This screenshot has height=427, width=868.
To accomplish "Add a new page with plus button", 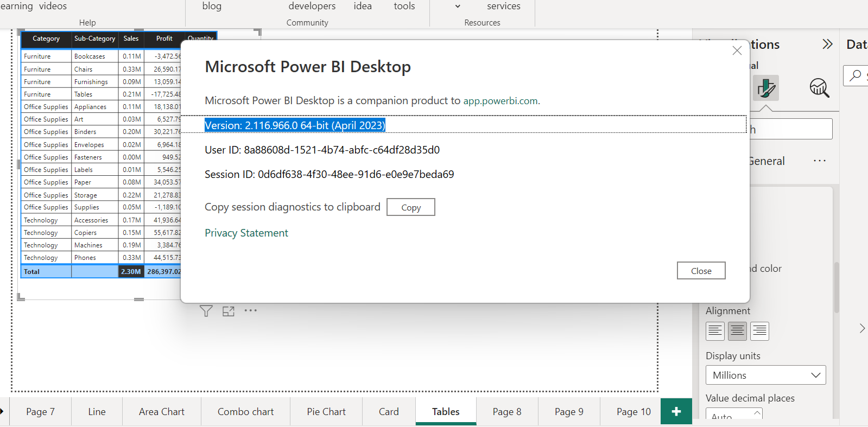I will [x=676, y=411].
